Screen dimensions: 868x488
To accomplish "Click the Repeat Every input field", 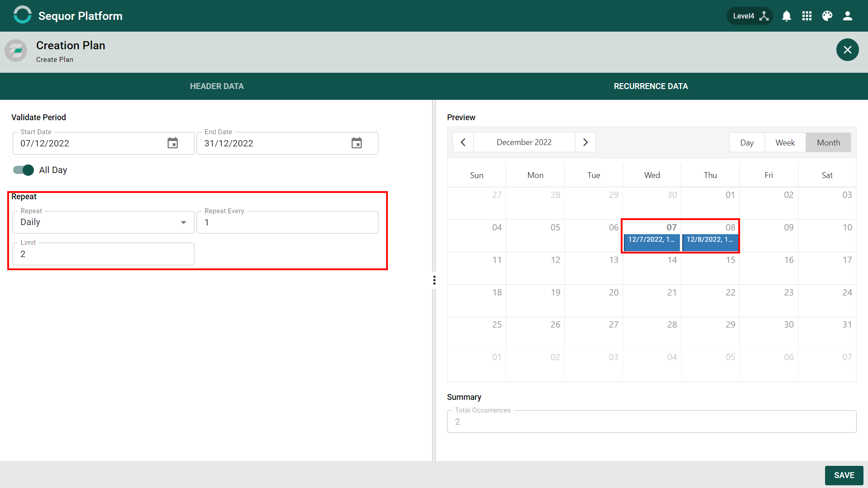I will [x=288, y=222].
